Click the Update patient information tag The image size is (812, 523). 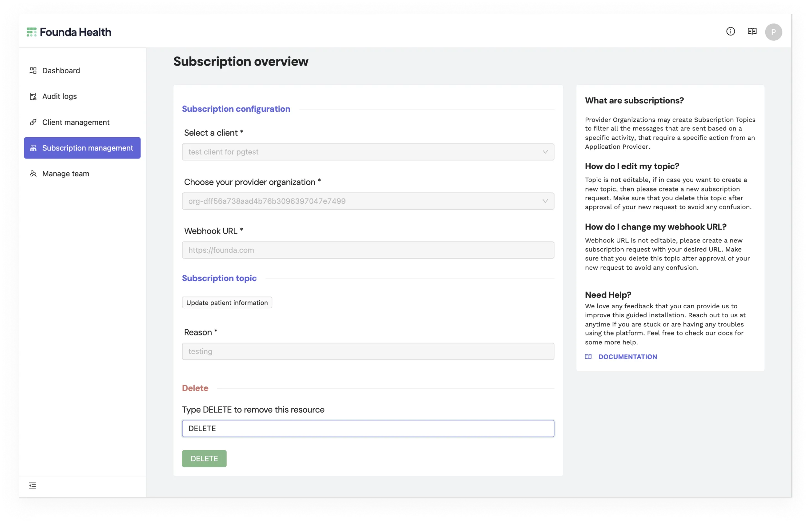point(227,303)
